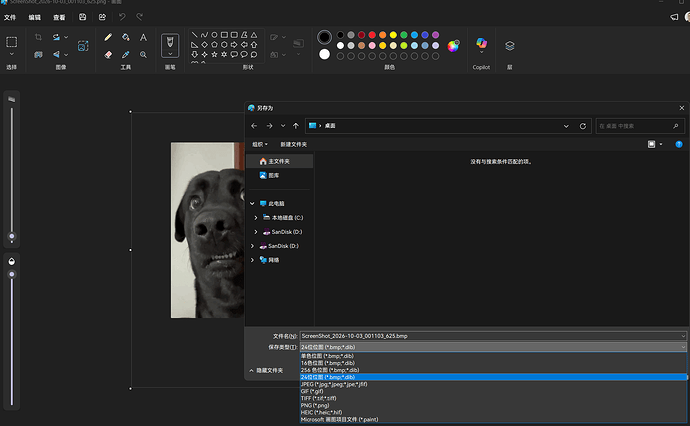The width and height of the screenshot is (690, 426).
Task: Click the Save icon in Paint title bar
Action: [x=82, y=17]
